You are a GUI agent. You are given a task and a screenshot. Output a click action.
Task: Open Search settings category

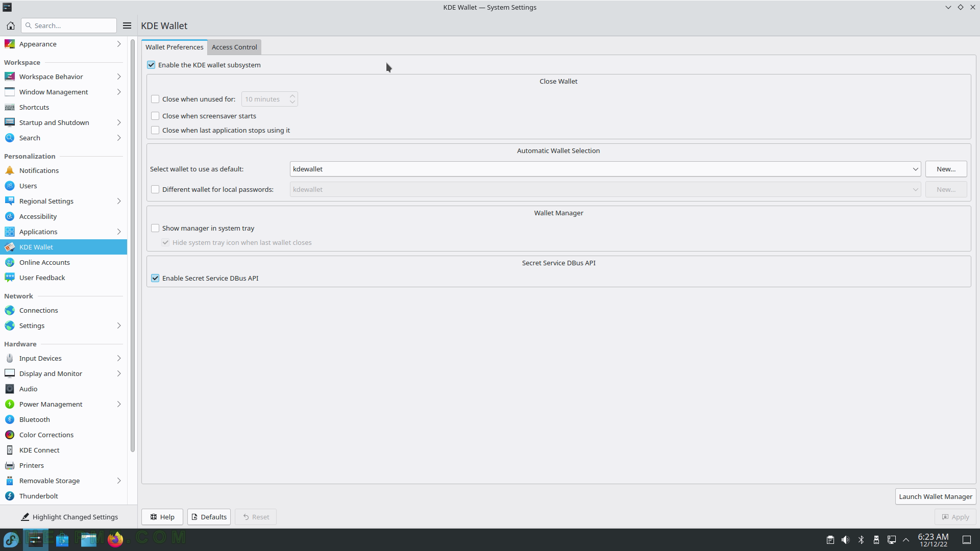pyautogui.click(x=63, y=138)
